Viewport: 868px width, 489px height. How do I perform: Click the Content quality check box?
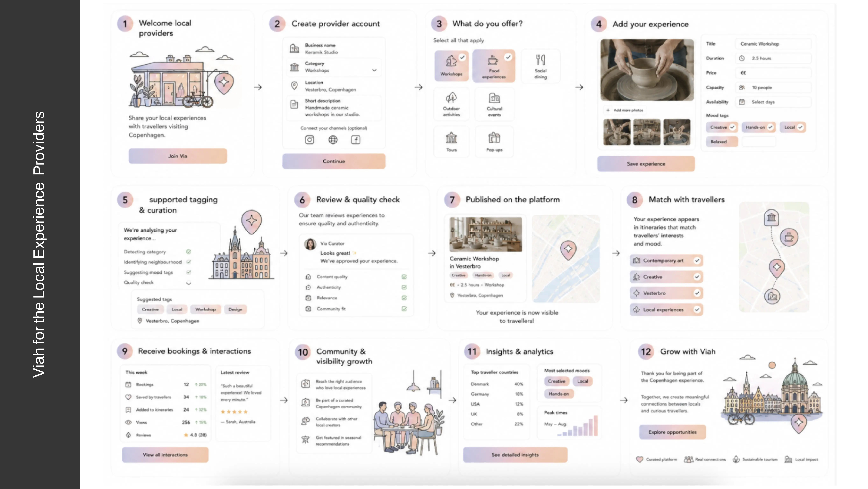pyautogui.click(x=404, y=277)
